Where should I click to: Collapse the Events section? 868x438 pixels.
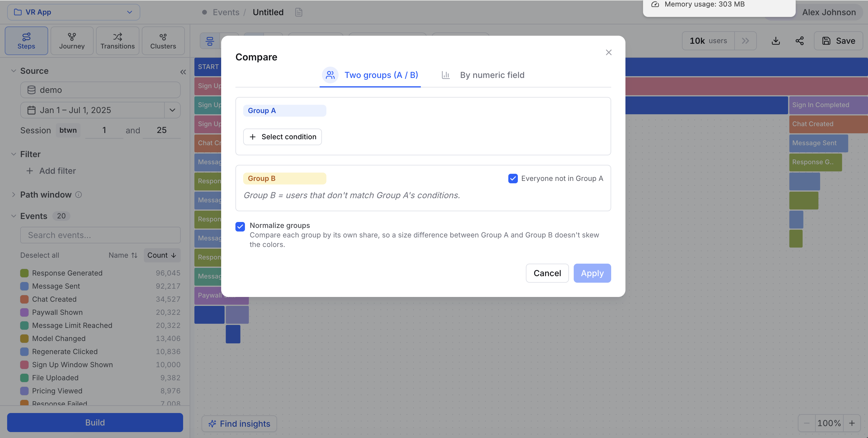tap(13, 216)
